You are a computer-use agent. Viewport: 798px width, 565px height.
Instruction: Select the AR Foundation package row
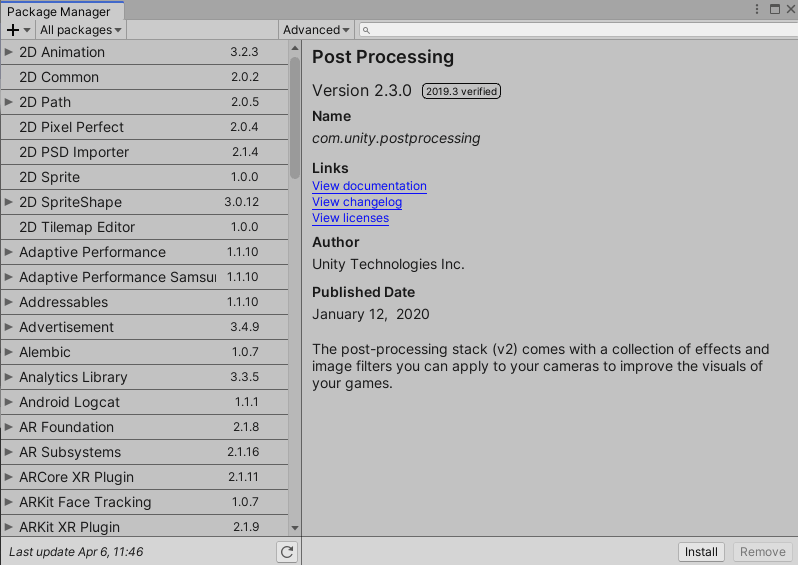coord(145,427)
